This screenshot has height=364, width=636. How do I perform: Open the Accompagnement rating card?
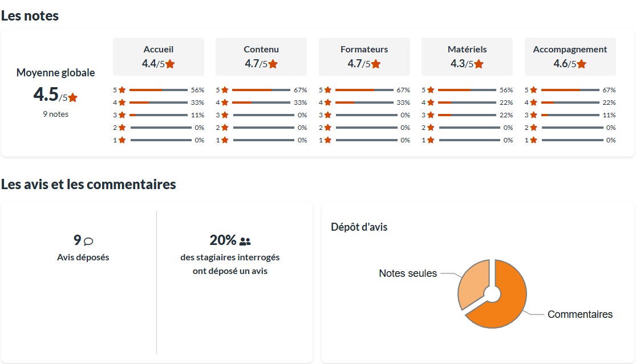pos(570,56)
